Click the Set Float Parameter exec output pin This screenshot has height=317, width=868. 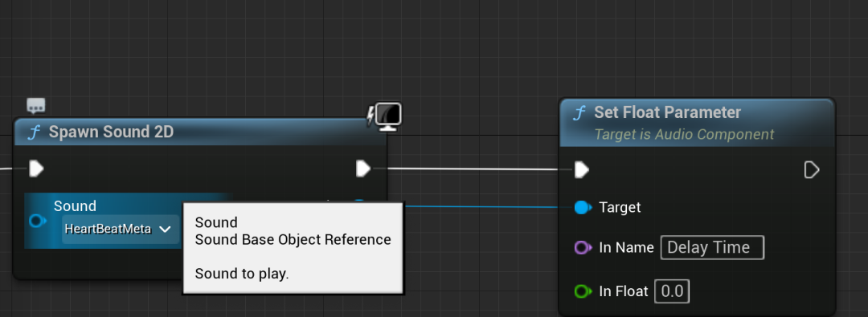click(811, 170)
